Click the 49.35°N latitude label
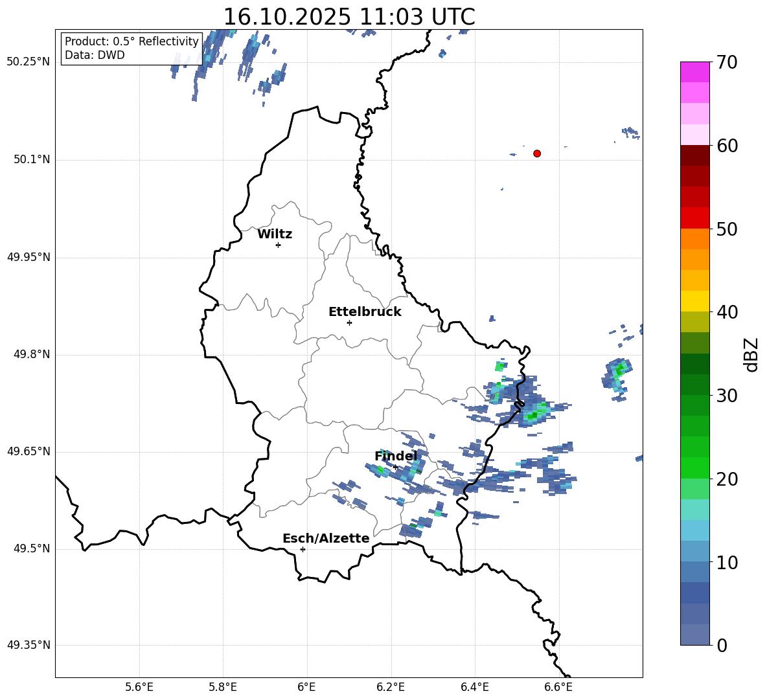This screenshot has width=767, height=700. click(29, 645)
